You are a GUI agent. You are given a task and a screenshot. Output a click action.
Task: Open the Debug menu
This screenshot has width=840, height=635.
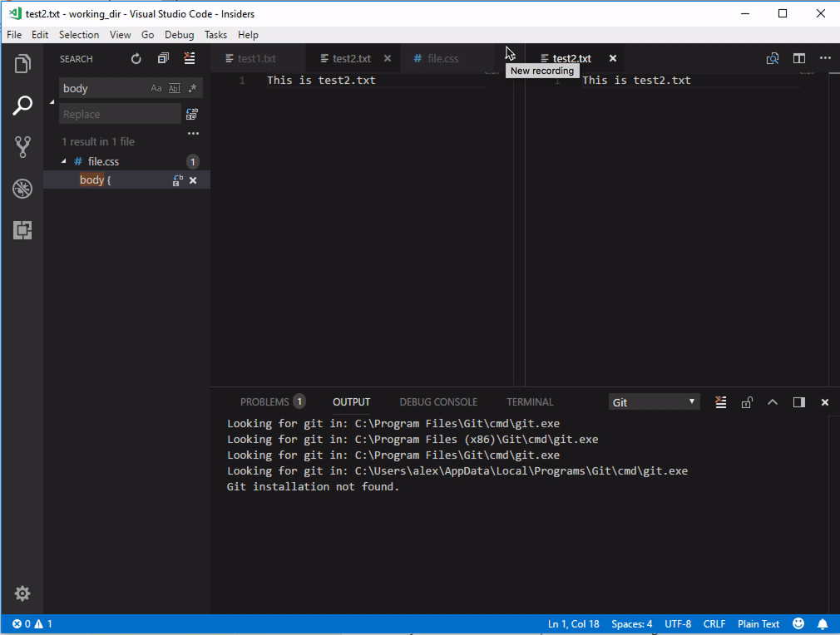[x=179, y=35]
